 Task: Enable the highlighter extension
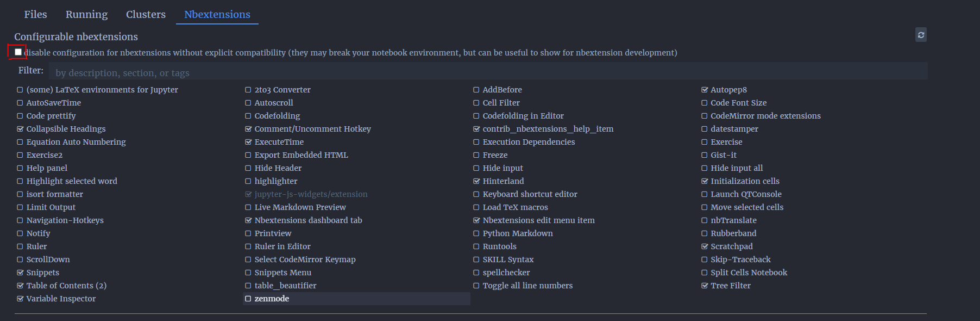pos(248,181)
